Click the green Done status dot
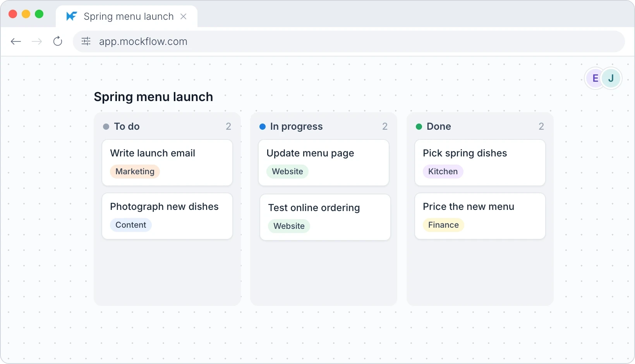 [x=419, y=127]
